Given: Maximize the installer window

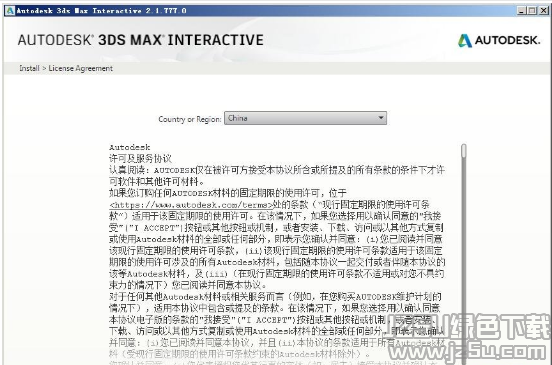Looking at the screenshot, I should point(533,11).
